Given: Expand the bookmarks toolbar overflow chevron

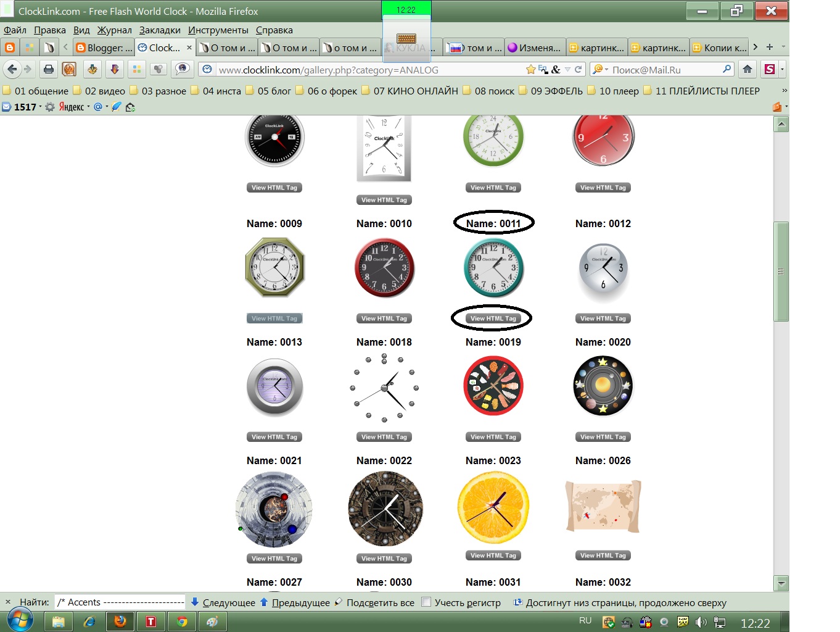Looking at the screenshot, I should pos(784,91).
